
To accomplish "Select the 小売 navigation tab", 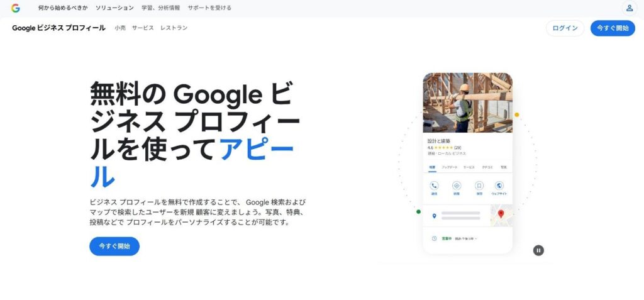I will coord(120,28).
